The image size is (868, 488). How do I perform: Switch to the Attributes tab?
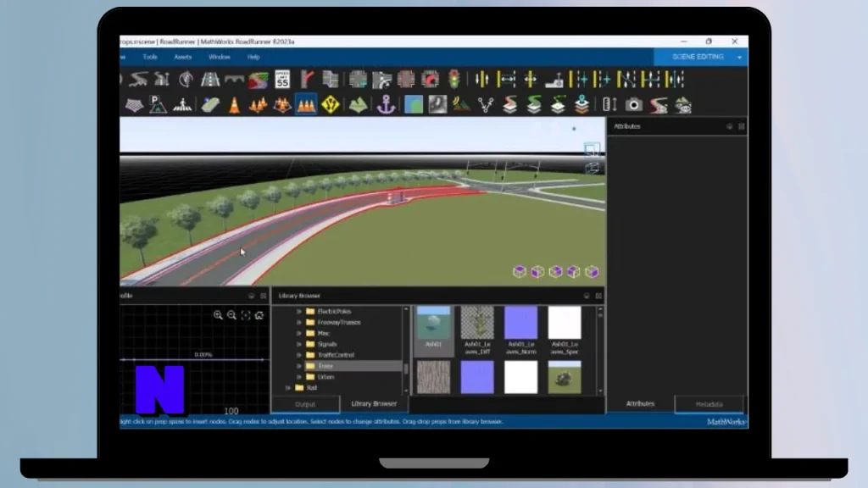(641, 404)
